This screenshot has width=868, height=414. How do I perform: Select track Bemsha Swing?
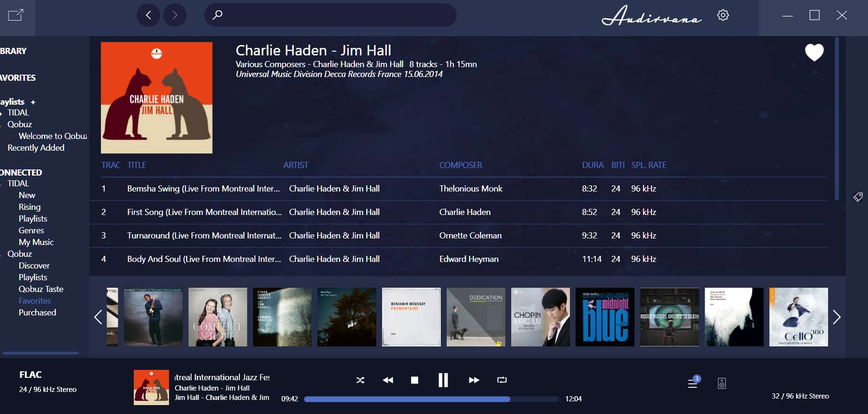pyautogui.click(x=203, y=189)
